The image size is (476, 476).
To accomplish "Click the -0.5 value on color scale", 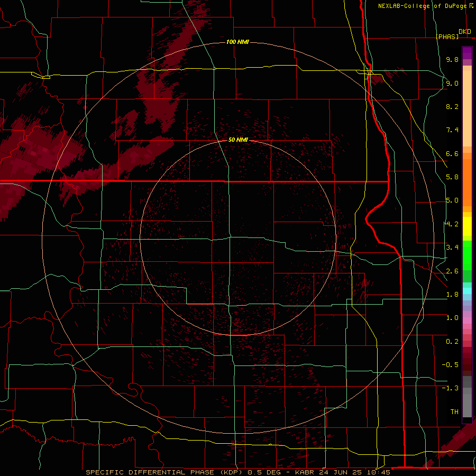I will (450, 365).
